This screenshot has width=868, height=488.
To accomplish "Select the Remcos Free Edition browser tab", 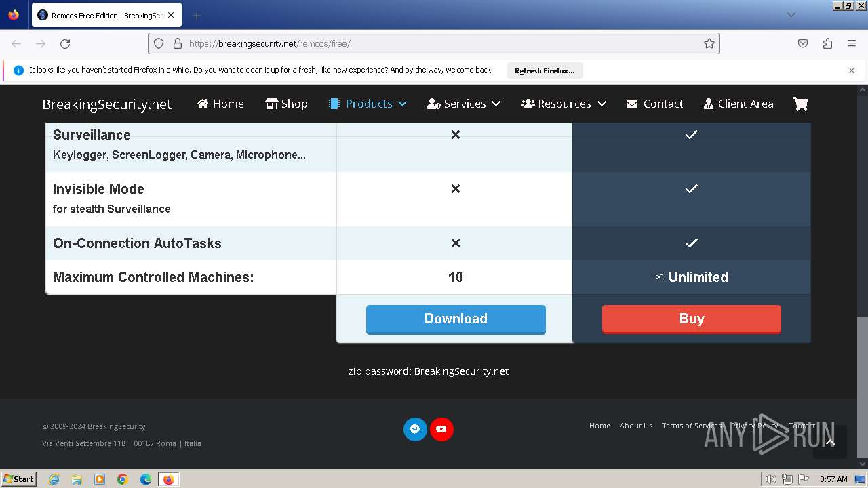I will coord(106,15).
